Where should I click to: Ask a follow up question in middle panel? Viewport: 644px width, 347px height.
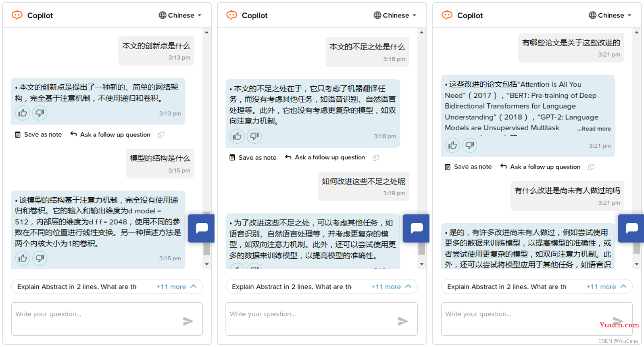(x=325, y=158)
